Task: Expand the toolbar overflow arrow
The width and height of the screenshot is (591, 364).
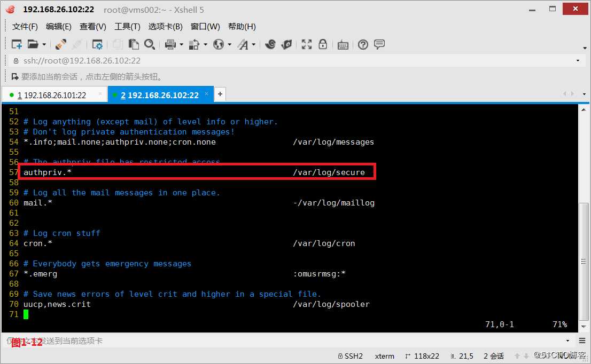Action: pos(585,48)
